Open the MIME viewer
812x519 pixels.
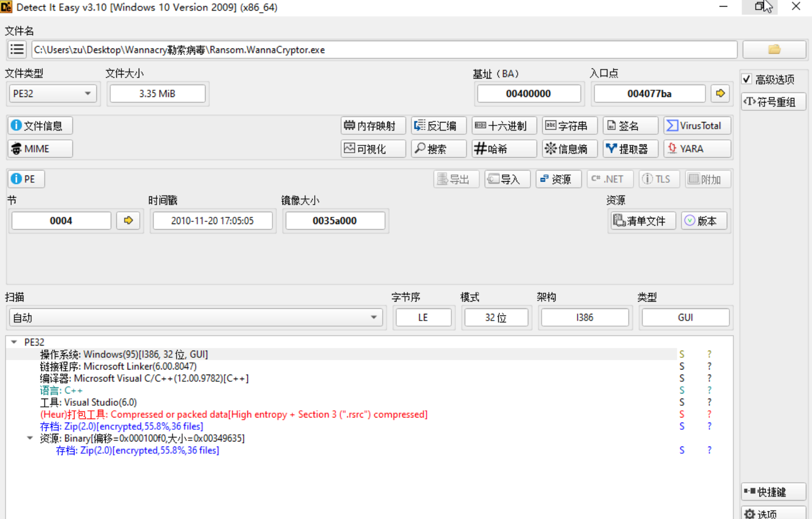coord(40,149)
